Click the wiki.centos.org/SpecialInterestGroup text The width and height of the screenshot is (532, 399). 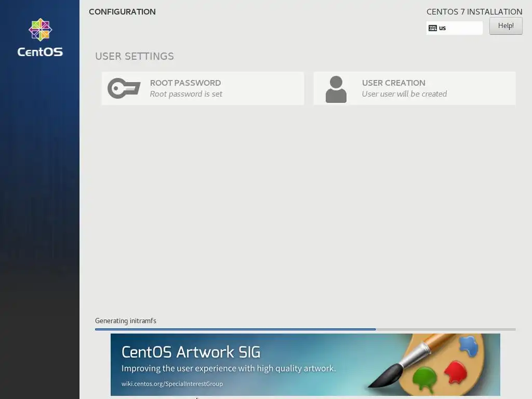click(x=172, y=384)
